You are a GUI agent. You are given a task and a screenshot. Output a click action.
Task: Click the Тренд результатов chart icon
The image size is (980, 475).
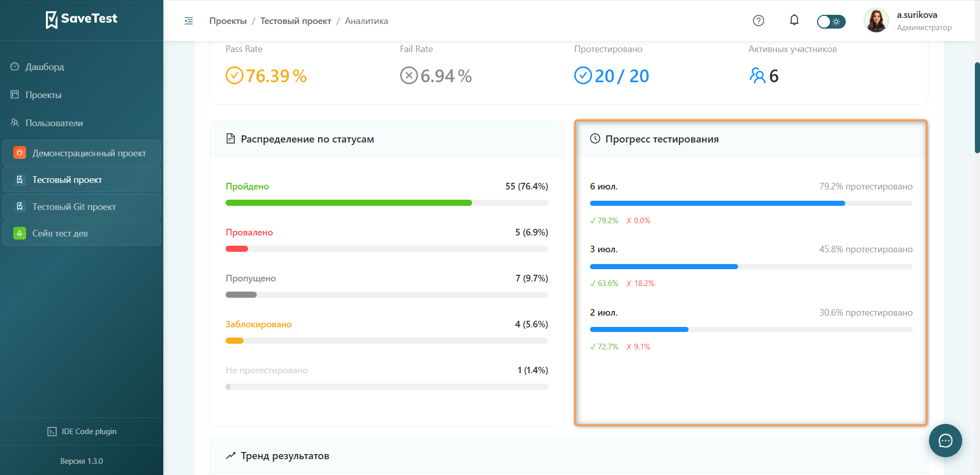pyautogui.click(x=231, y=456)
